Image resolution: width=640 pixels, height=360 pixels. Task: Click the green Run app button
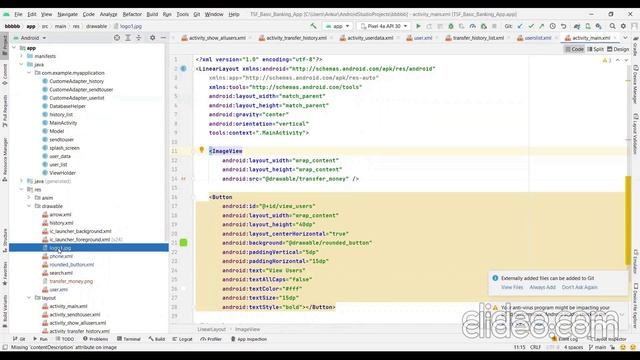(x=418, y=26)
